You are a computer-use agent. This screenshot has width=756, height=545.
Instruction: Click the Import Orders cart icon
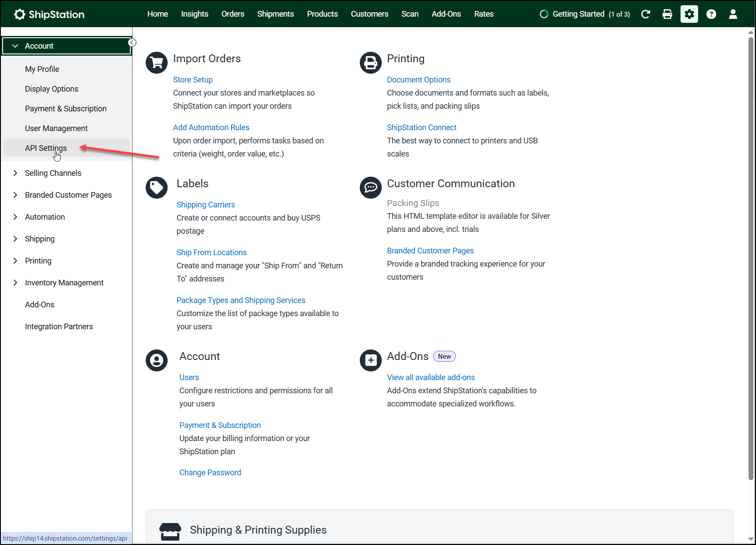click(157, 63)
